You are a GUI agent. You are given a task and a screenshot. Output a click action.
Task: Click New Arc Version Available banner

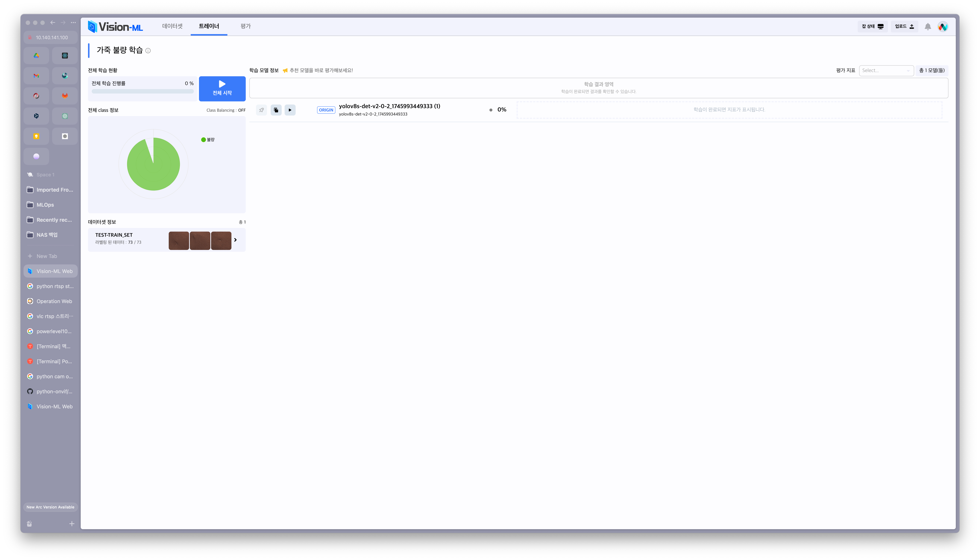(x=50, y=507)
